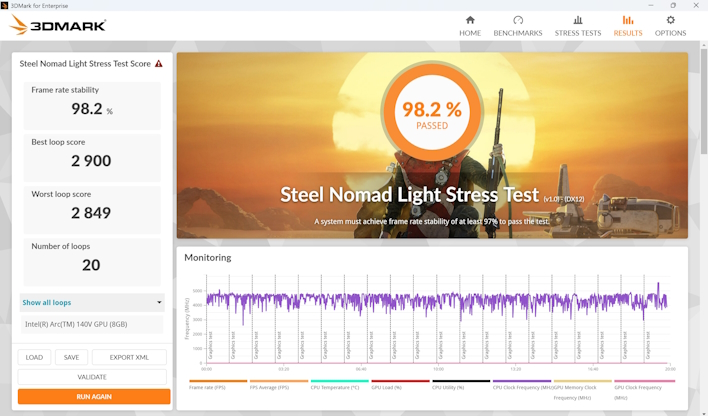Click the RUN AGAIN button
This screenshot has height=416, width=708.
pyautogui.click(x=94, y=397)
